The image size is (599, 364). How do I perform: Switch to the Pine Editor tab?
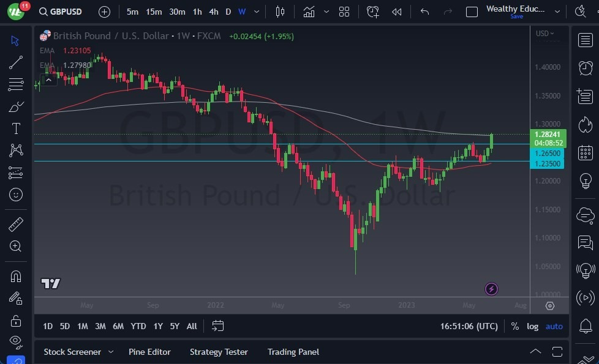click(x=149, y=352)
